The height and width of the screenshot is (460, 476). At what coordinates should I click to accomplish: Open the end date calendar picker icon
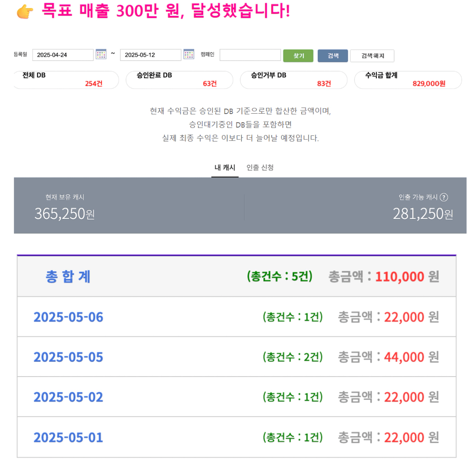tap(189, 54)
